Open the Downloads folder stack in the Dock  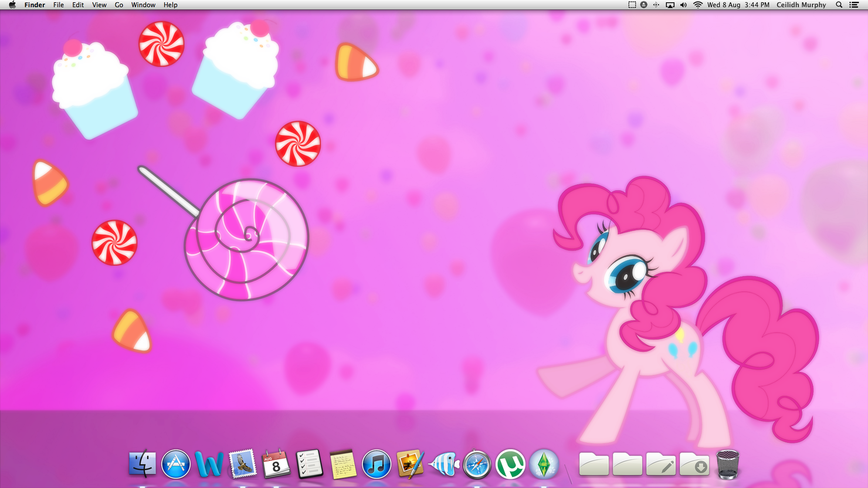click(694, 464)
